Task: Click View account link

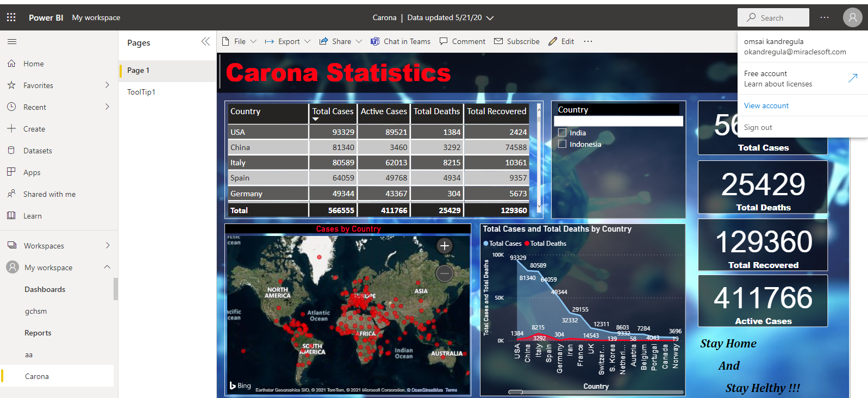Action: (x=766, y=105)
